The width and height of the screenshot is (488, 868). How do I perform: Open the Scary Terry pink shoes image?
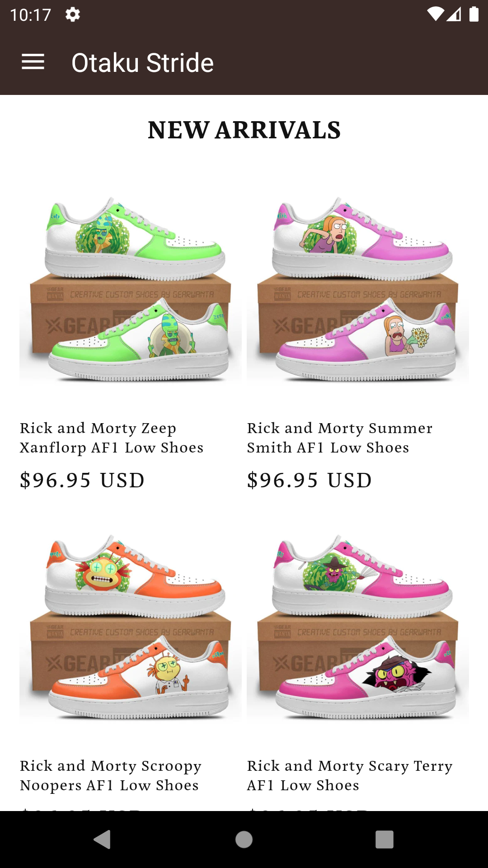tap(358, 627)
